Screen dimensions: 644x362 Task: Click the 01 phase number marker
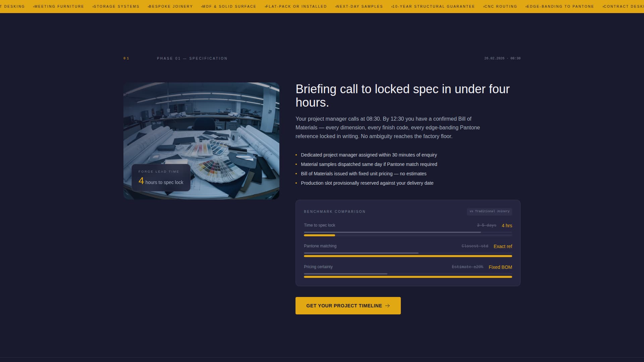(126, 58)
